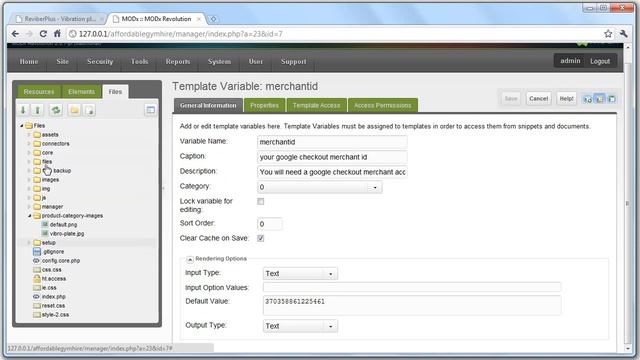This screenshot has width=640, height=360.
Task: Open the Security menu
Action: coord(100,62)
